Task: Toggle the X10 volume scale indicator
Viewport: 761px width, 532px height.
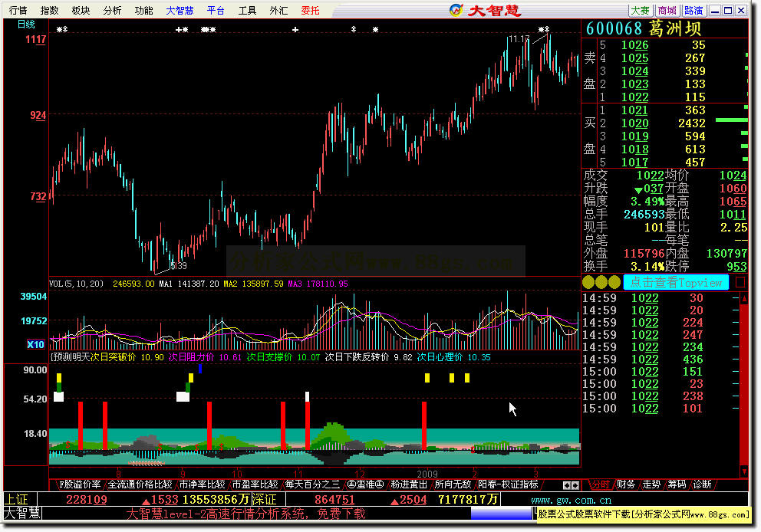Action: click(x=35, y=344)
